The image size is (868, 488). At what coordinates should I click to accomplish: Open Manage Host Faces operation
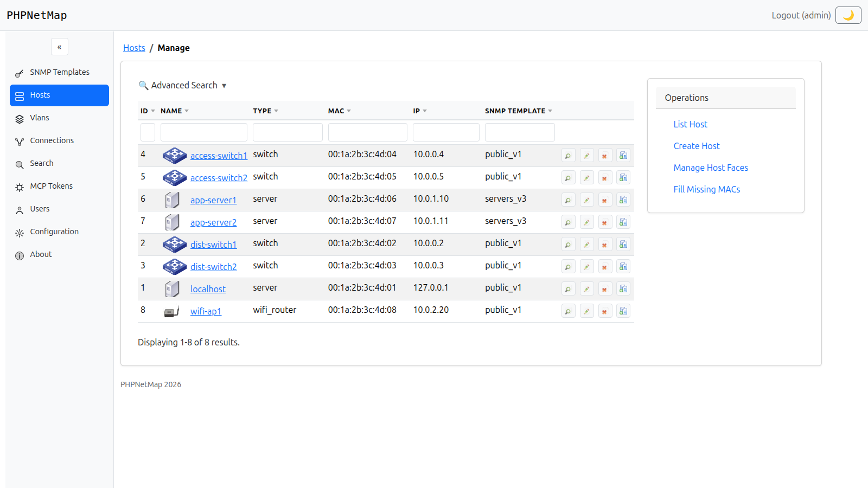click(x=711, y=168)
